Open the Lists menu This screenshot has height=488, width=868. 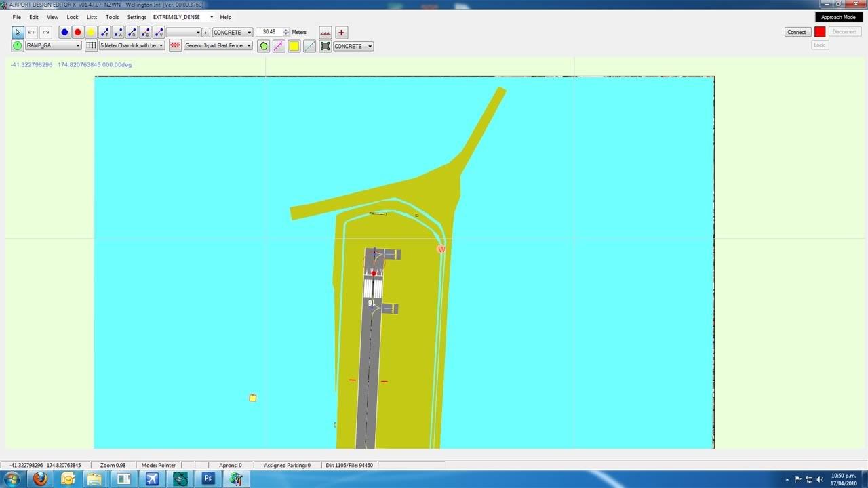point(92,17)
